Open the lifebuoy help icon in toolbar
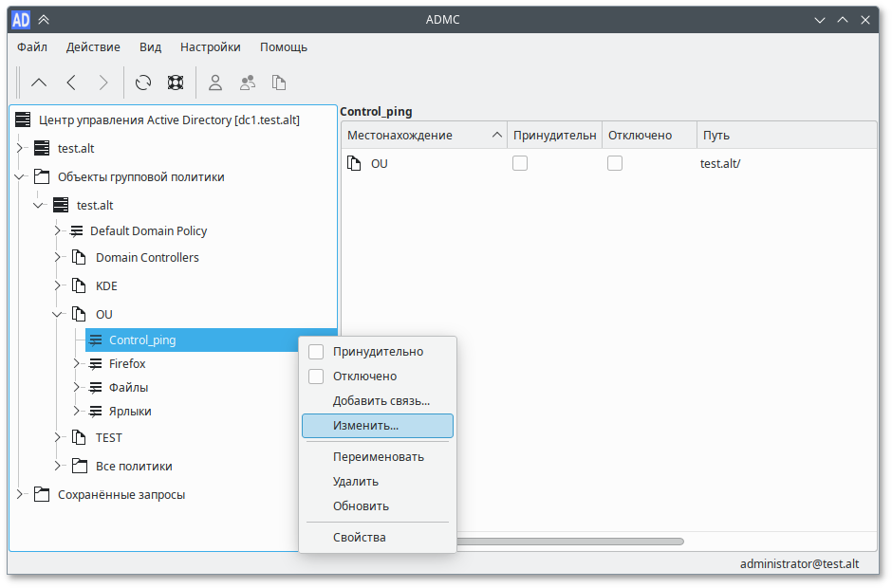This screenshot has height=588, width=892. pos(175,83)
